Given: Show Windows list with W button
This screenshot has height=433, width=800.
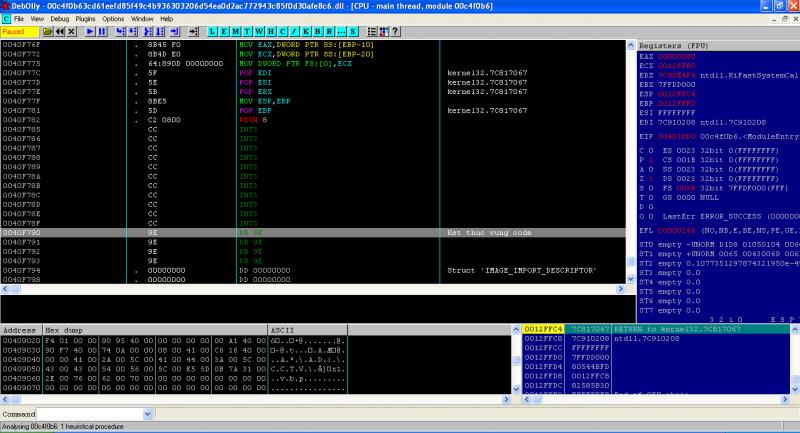Looking at the screenshot, I should (x=259, y=32).
